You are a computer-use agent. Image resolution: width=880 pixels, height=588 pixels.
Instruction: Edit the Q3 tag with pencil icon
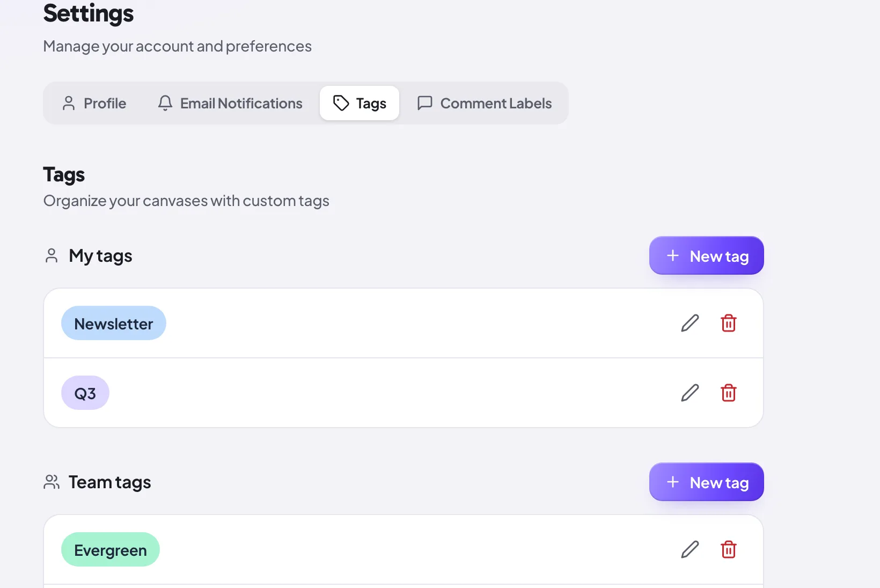click(x=690, y=393)
